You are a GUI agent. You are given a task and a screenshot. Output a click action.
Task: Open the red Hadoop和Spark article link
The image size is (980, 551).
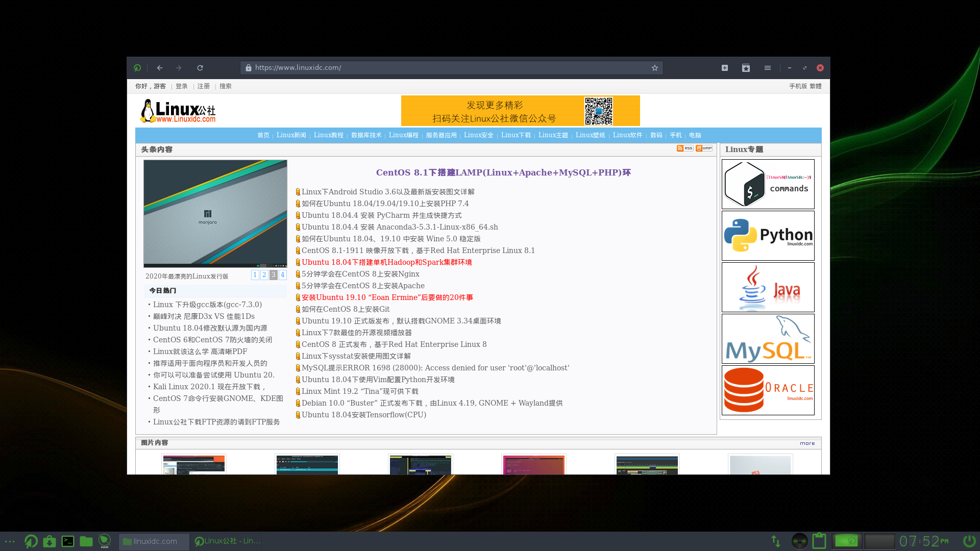(x=386, y=262)
